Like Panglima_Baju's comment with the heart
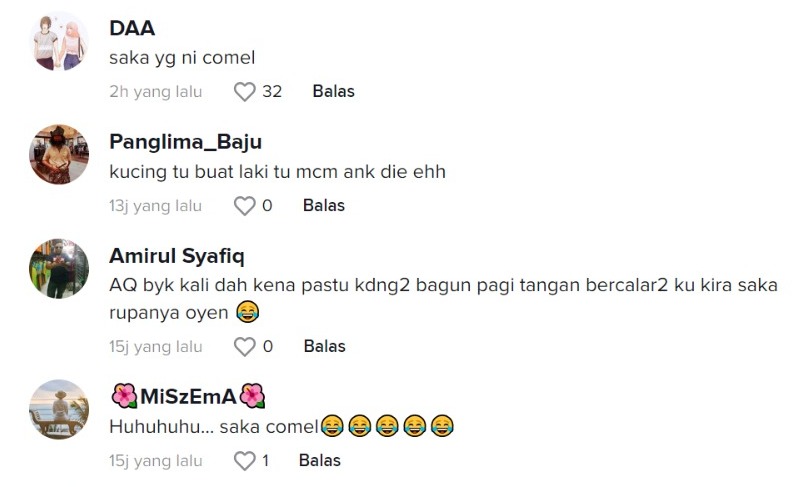Screen dimensions: 803x487 (245, 206)
